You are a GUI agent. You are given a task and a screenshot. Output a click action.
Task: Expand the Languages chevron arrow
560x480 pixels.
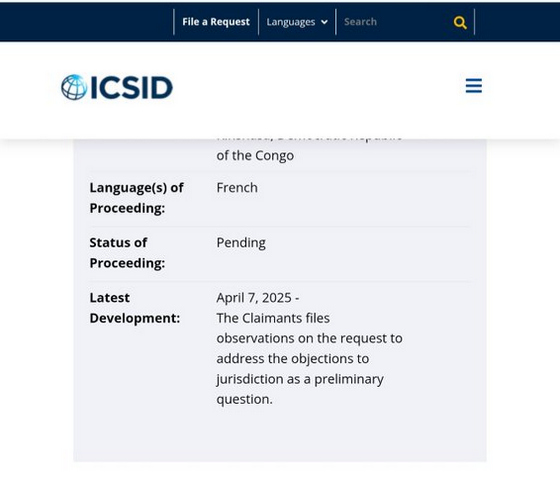tap(324, 22)
